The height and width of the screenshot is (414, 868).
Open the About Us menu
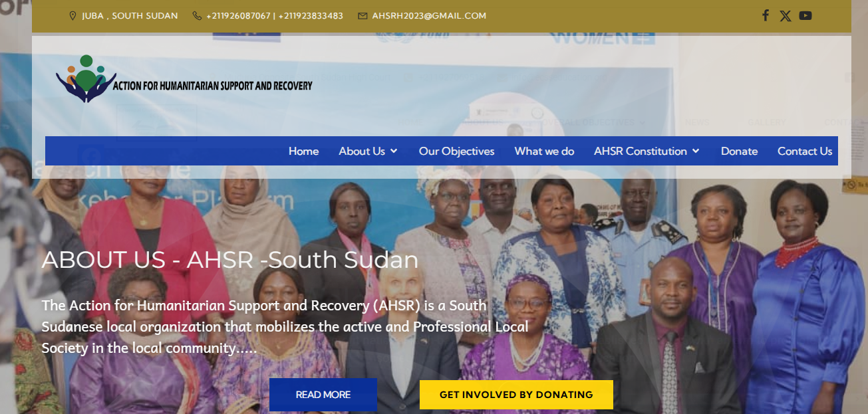tap(362, 151)
